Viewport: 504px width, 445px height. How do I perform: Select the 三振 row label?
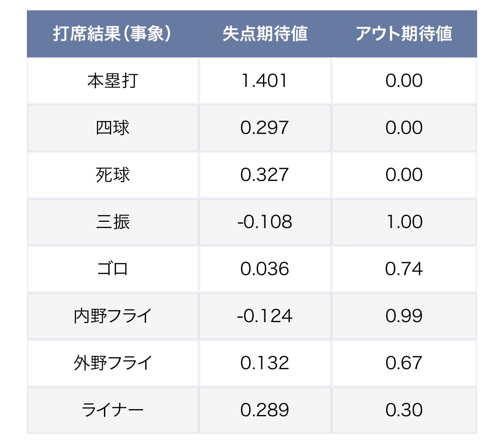[112, 222]
